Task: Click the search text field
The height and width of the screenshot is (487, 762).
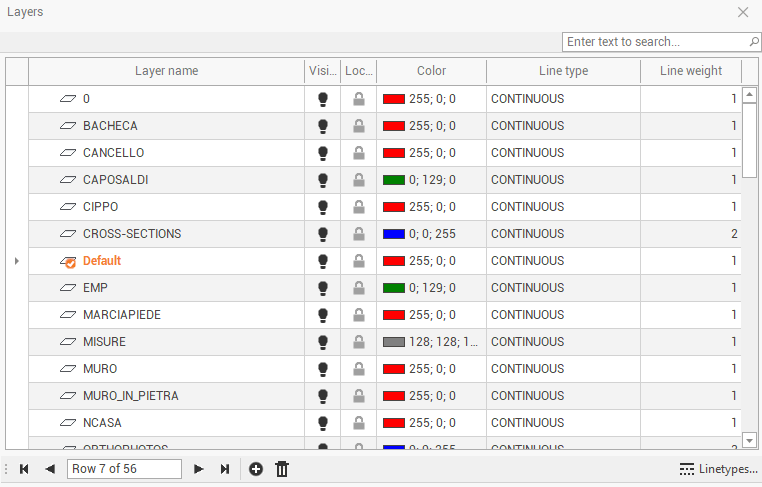Action: [655, 42]
